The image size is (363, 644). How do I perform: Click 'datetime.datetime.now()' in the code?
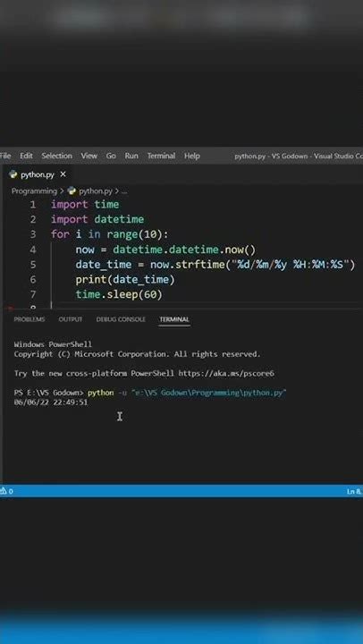tap(184, 250)
